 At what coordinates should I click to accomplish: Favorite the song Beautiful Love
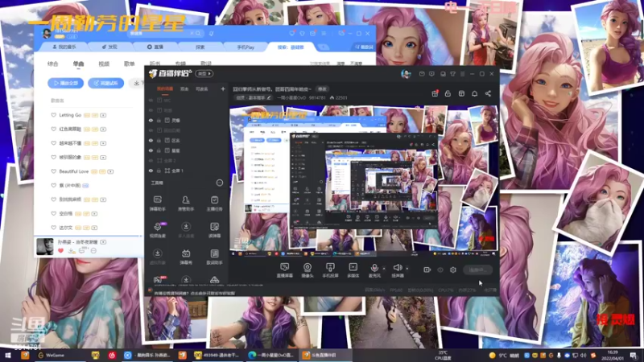point(53,171)
